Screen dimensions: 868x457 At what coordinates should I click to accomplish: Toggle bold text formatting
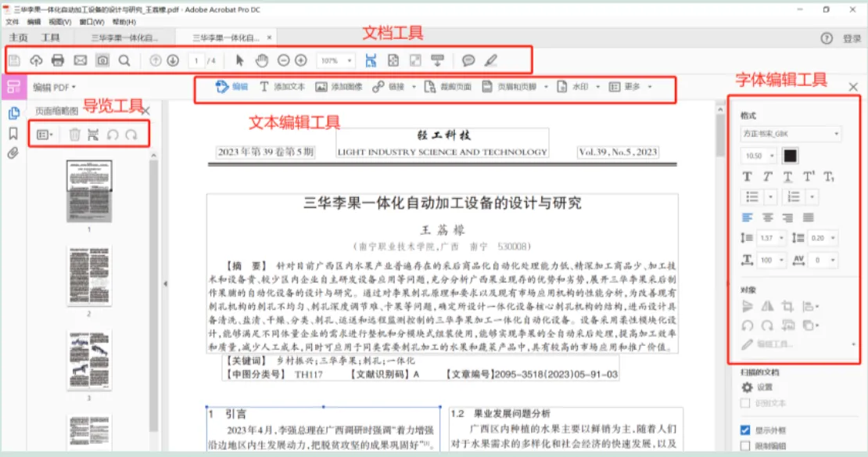(x=748, y=177)
